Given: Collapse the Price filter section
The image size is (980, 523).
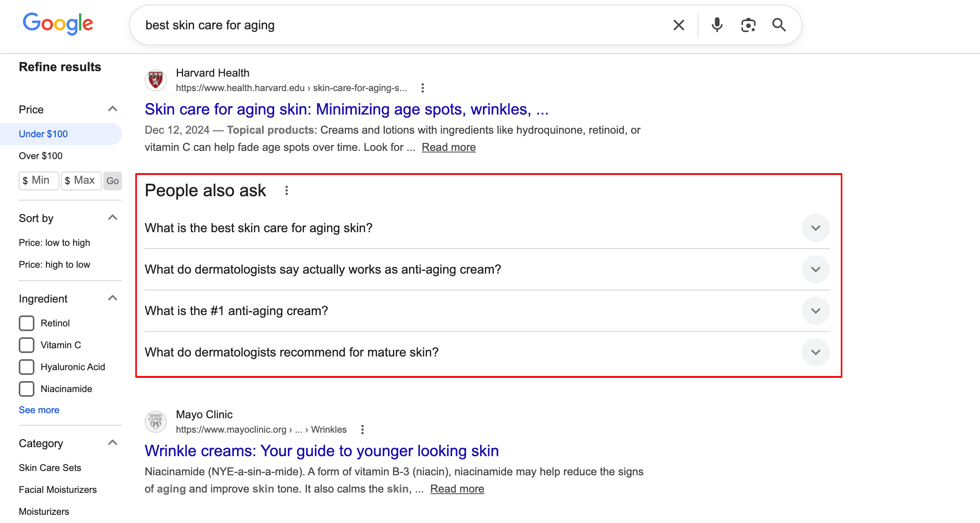Looking at the screenshot, I should click(x=113, y=109).
